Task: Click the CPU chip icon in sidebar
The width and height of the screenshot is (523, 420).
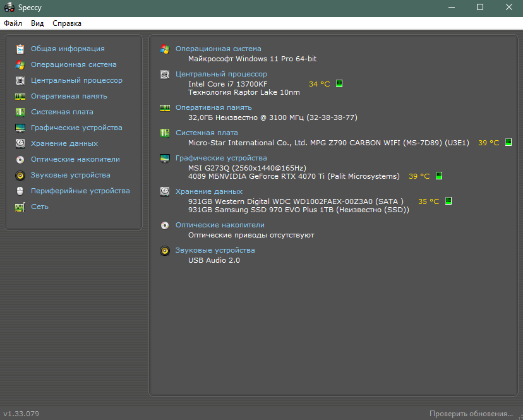Action: point(20,80)
